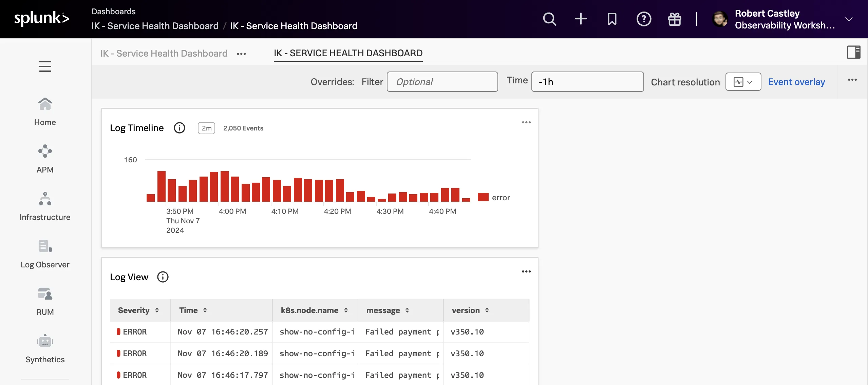Toggle the error legend swatch
The image size is (868, 385).
[x=483, y=197]
